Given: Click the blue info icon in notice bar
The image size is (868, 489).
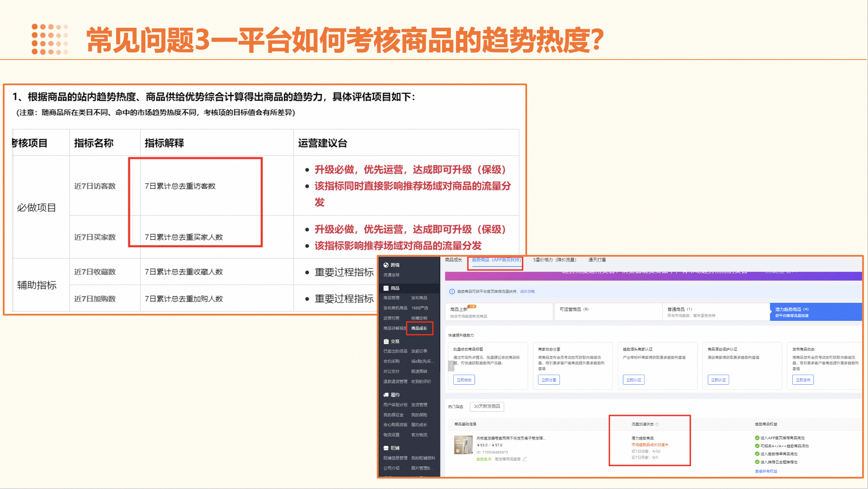Looking at the screenshot, I should pyautogui.click(x=452, y=291).
